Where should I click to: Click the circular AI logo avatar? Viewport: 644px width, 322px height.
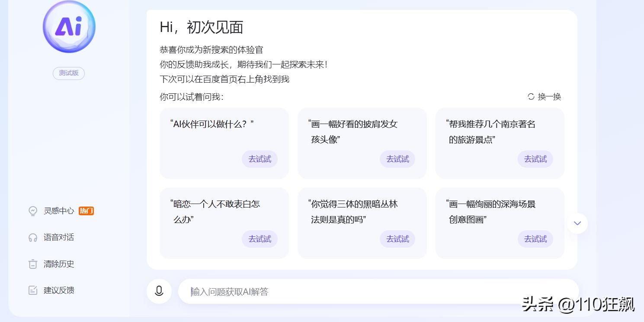(x=68, y=27)
